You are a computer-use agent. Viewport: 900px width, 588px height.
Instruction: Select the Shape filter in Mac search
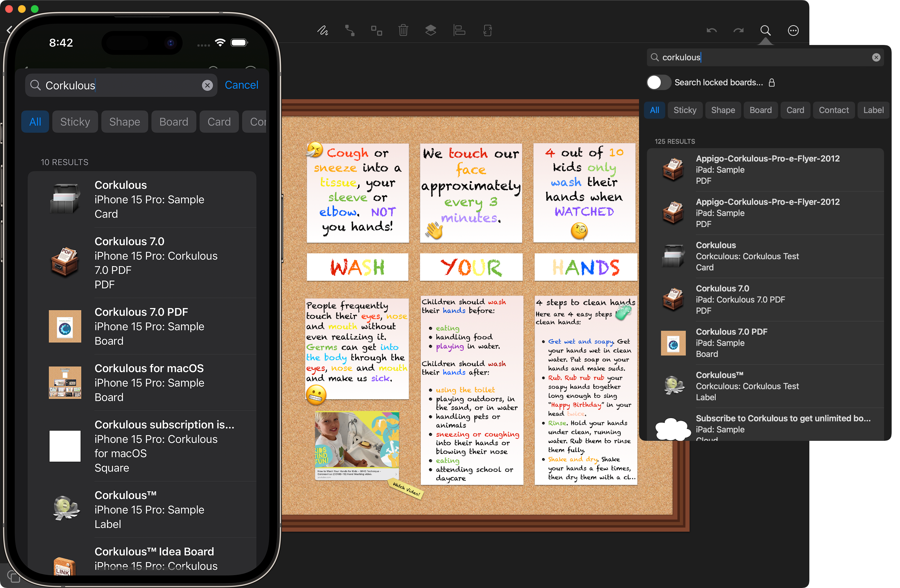(x=723, y=110)
